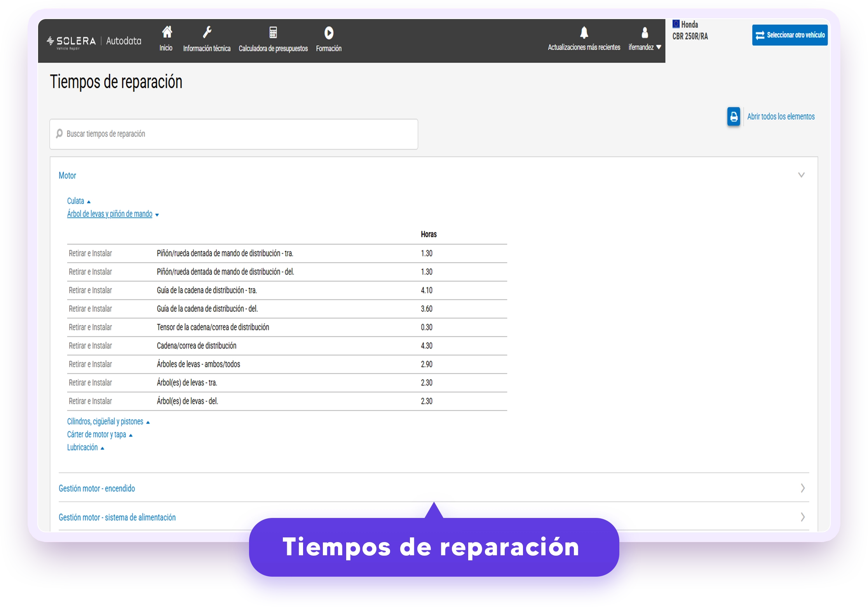The width and height of the screenshot is (868, 607).
Task: Expand Cilindros, cigüeñal y pistones
Action: pyautogui.click(x=108, y=422)
